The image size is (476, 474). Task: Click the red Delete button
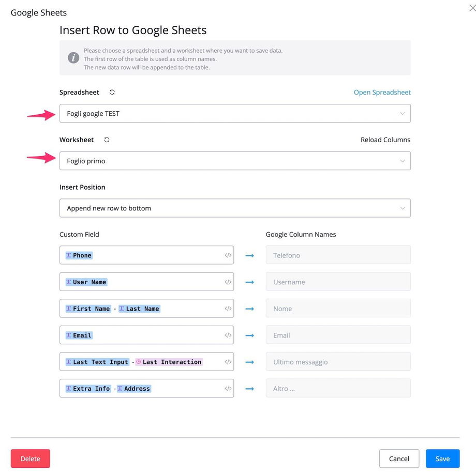(31, 458)
